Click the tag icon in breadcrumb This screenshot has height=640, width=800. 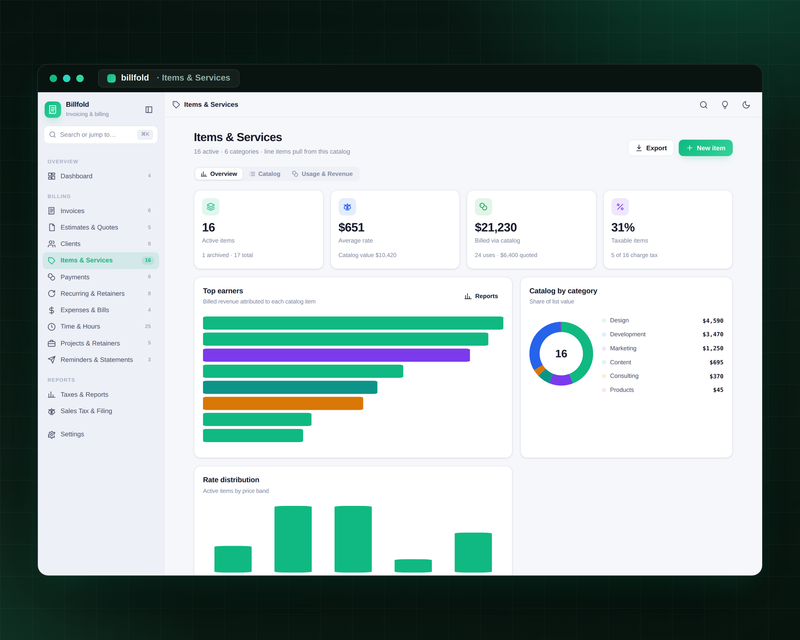(176, 105)
